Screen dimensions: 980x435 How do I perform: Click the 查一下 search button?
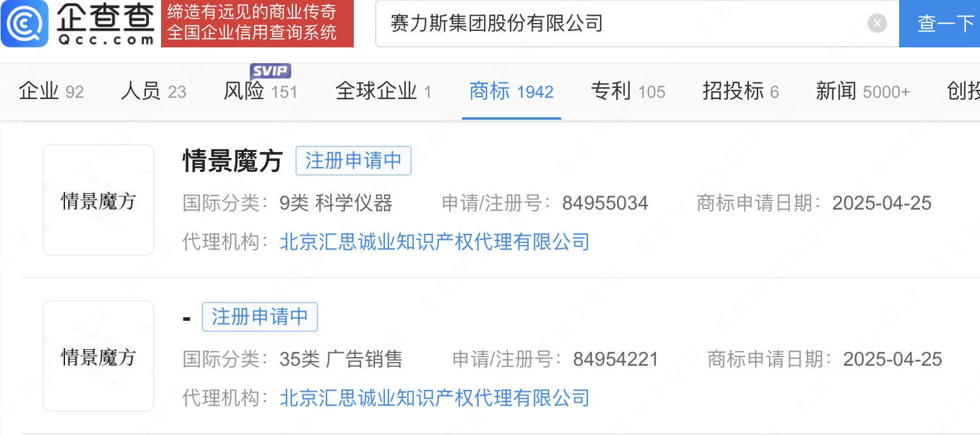[940, 24]
